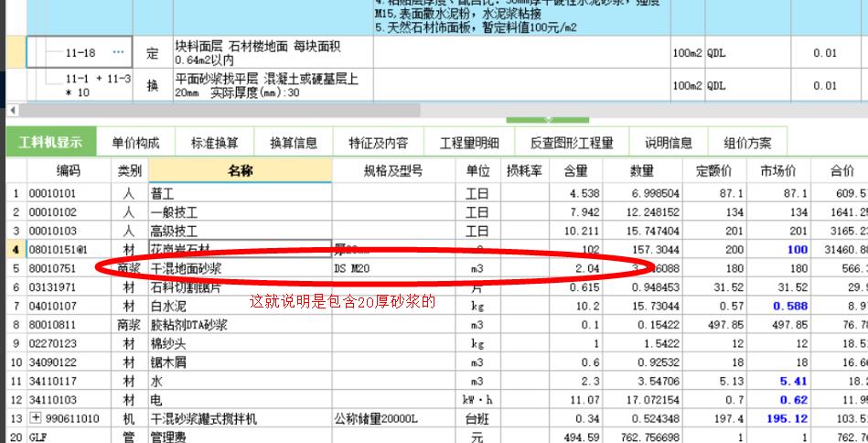
Task: Open the 反查图形工程量 tab
Action: coord(572,143)
